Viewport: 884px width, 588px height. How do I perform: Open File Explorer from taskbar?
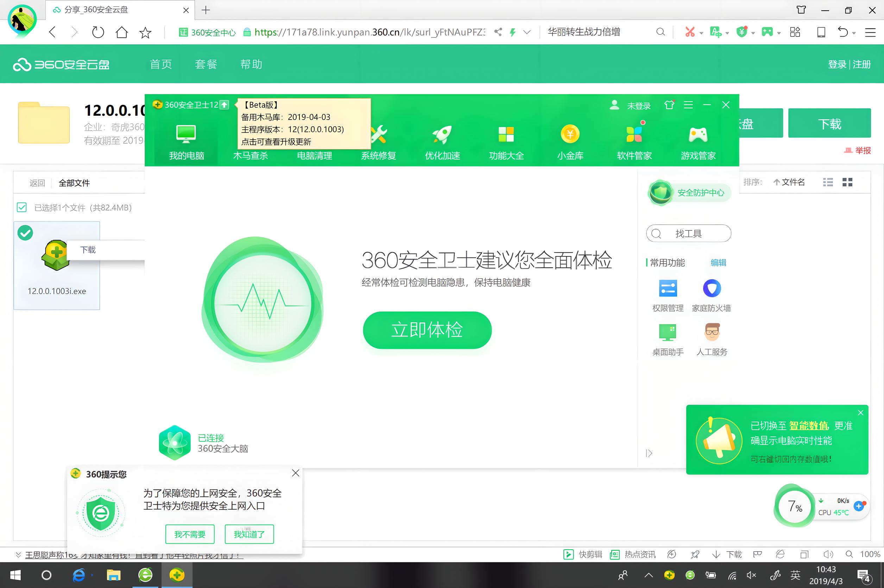click(x=113, y=575)
